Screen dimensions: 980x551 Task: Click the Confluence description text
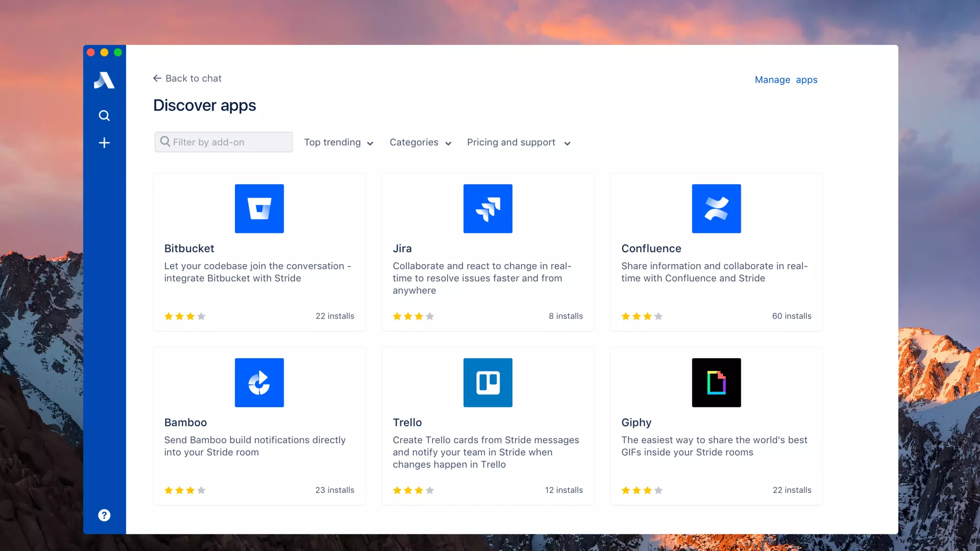(x=714, y=272)
